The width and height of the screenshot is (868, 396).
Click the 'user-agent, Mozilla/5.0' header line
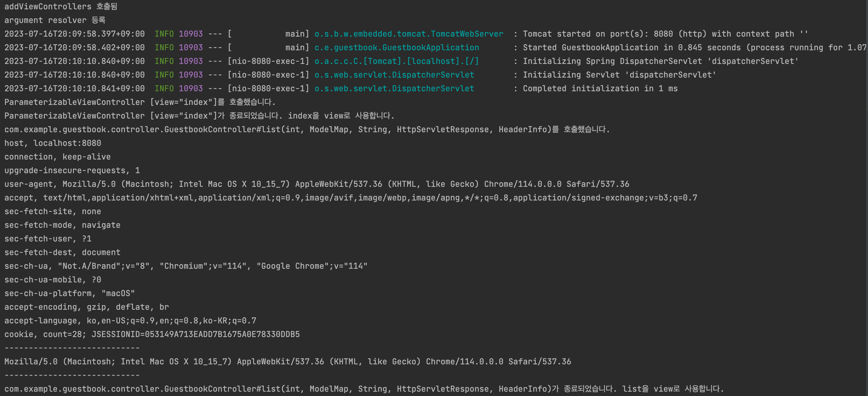[x=317, y=184]
